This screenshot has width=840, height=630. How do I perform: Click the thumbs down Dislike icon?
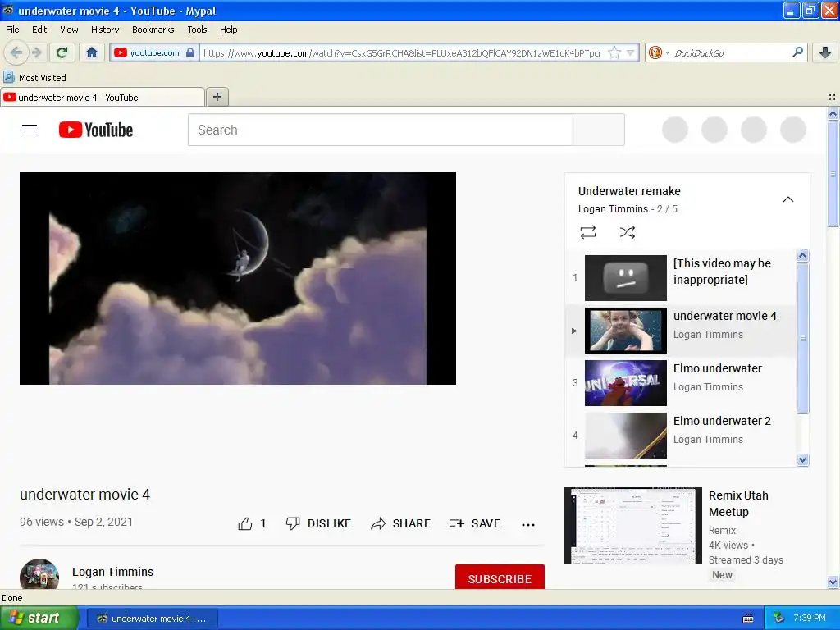(293, 523)
